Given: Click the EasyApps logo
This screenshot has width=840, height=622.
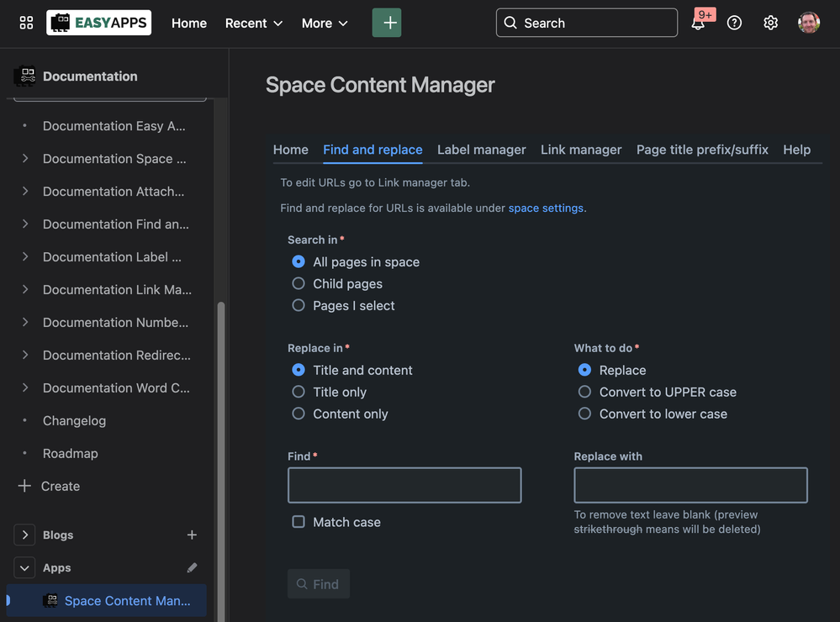Looking at the screenshot, I should [x=99, y=23].
